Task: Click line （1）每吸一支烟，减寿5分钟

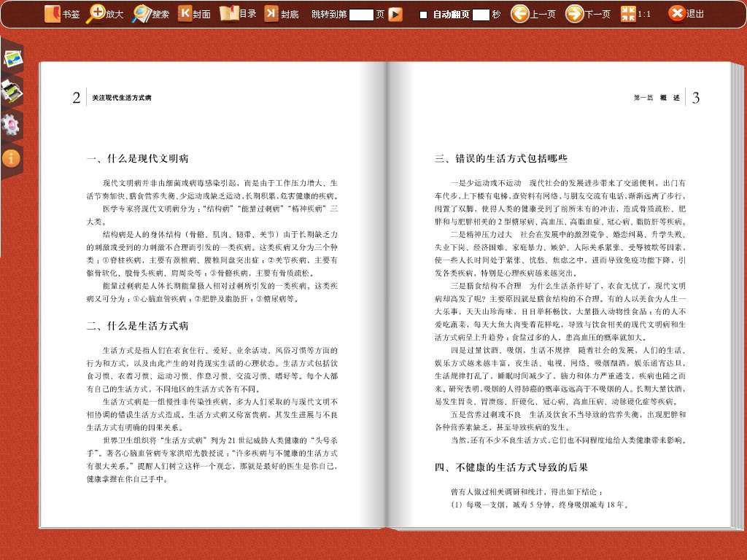Action: pos(540,505)
